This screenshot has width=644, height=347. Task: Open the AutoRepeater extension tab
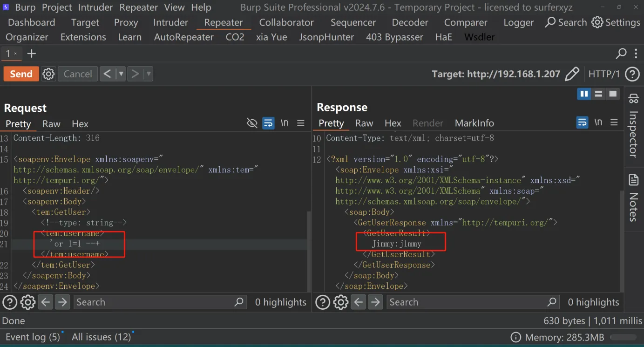(184, 37)
